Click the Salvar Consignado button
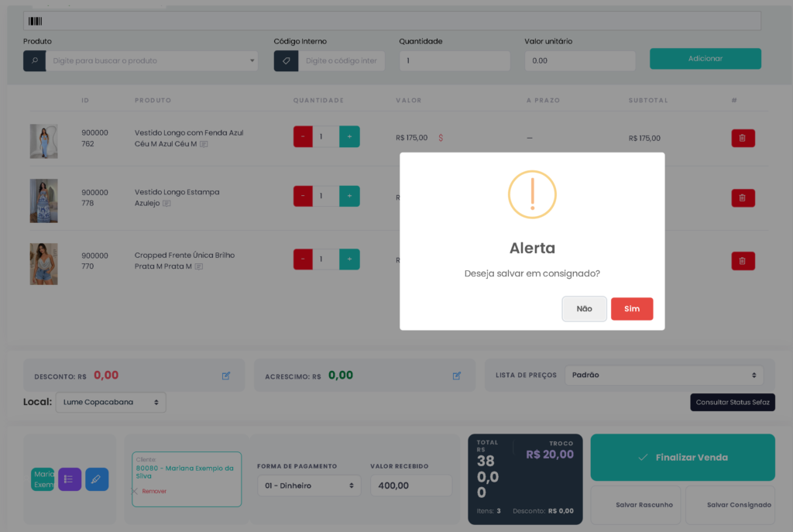 [730, 505]
